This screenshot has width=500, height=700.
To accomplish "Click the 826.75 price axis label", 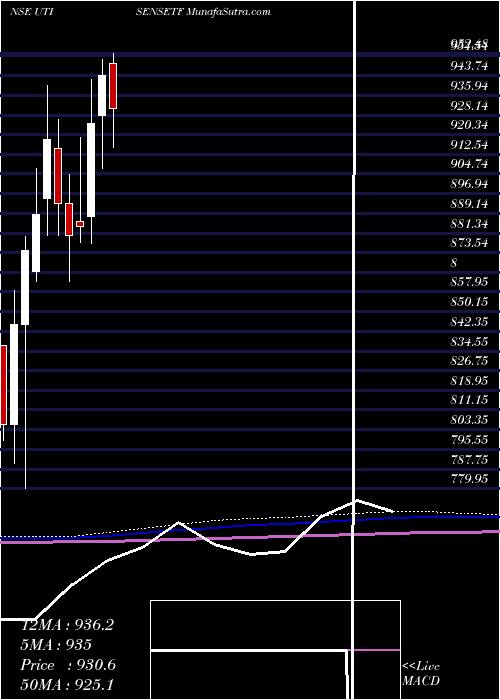I will click(469, 361).
